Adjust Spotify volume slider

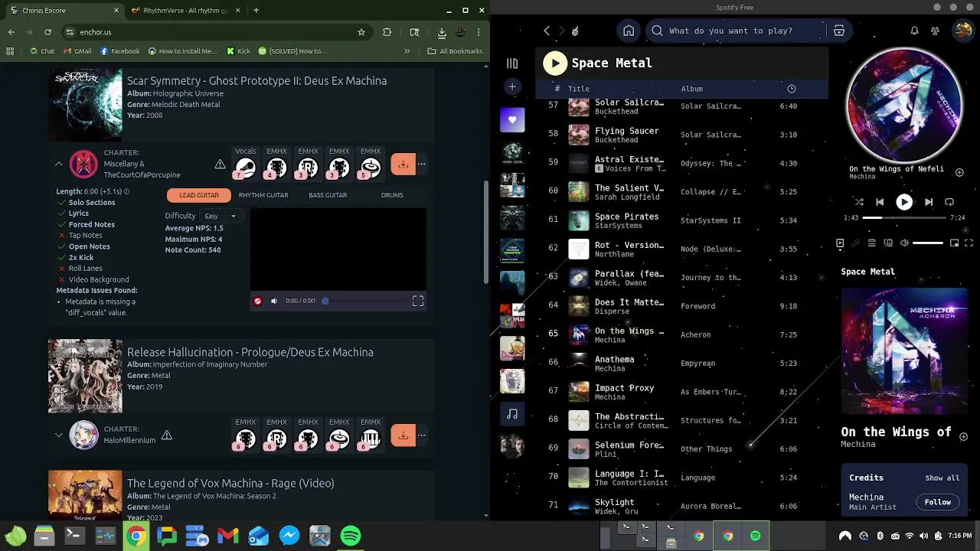click(928, 243)
